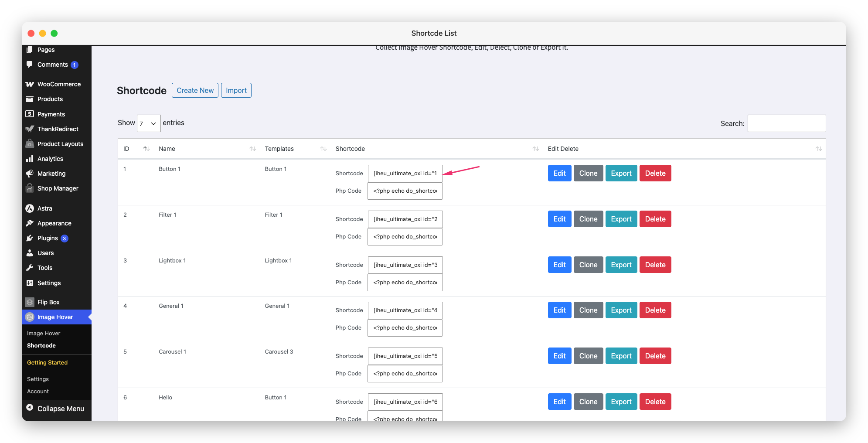868x443 pixels.
Task: Click the Product Layouts bag icon
Action: [x=30, y=144]
